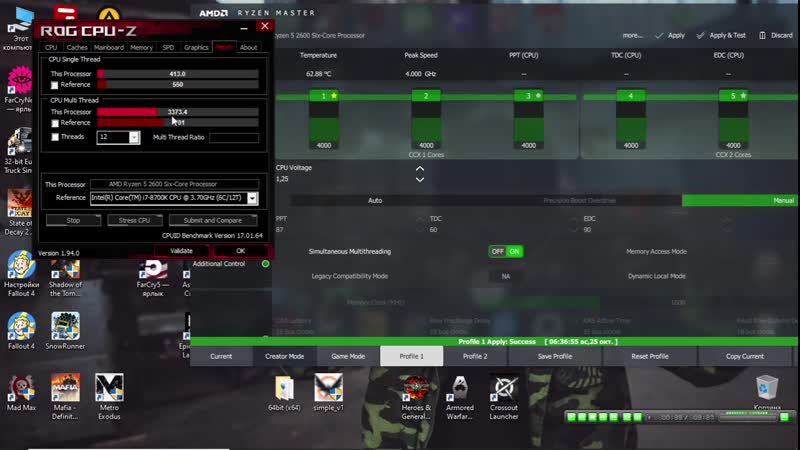This screenshot has height=450, width=800.
Task: Click the Apply checkmark in Ryzen Master
Action: tap(669, 35)
